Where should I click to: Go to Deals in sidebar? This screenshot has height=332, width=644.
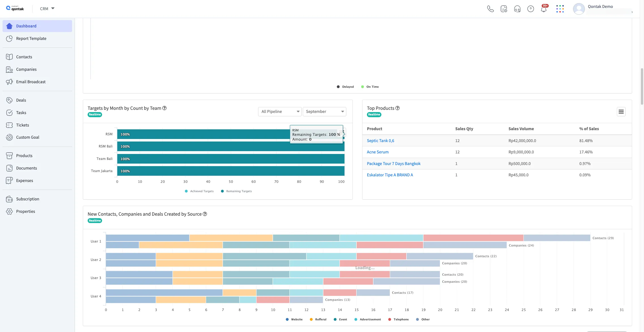pos(21,100)
